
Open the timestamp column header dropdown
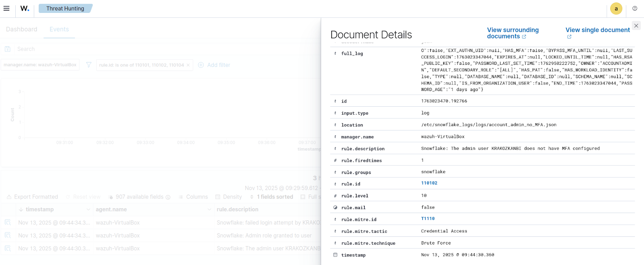[88, 209]
